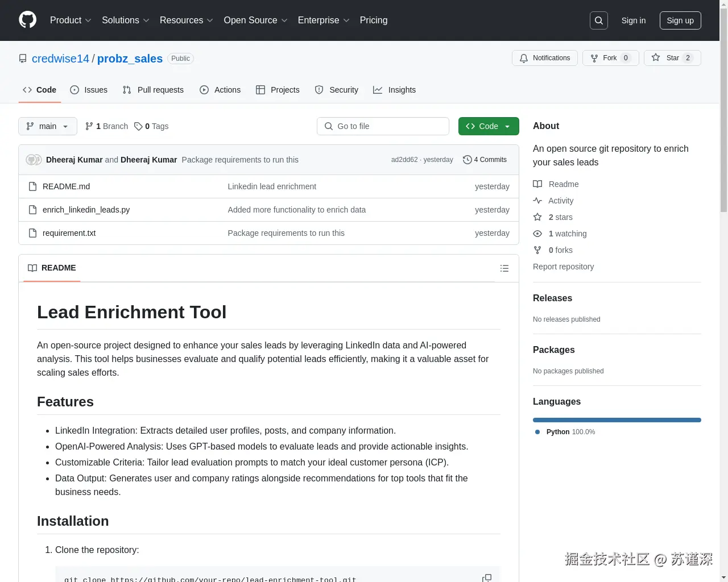
Task: Open the search icon in the header
Action: click(x=598, y=20)
